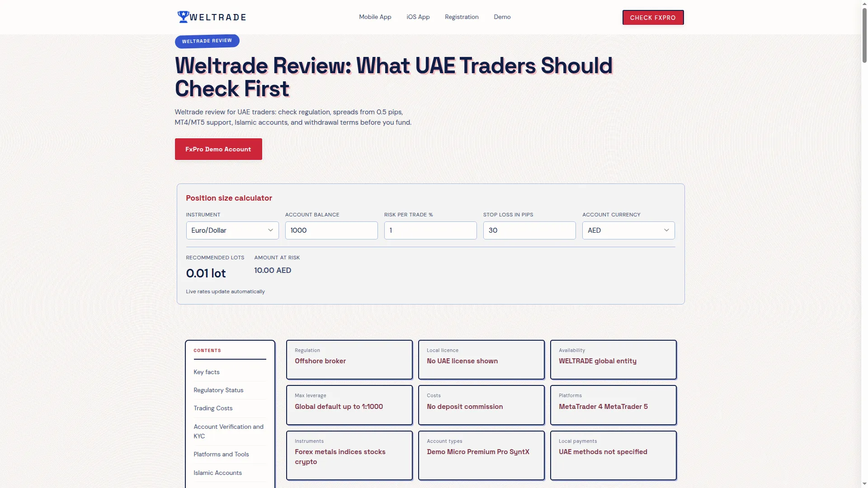Click the FxPro Demo Account button
Screen dimensions: 868x488
click(218, 149)
